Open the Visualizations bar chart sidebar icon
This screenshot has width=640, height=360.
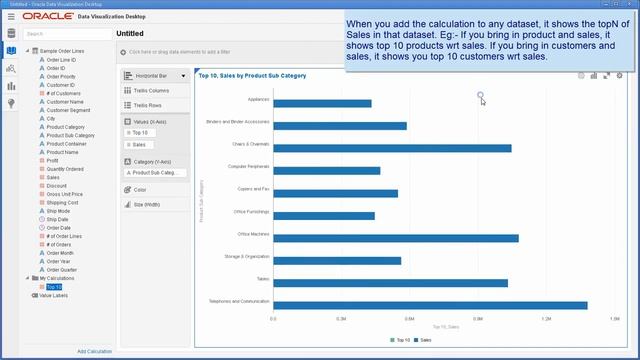11,86
